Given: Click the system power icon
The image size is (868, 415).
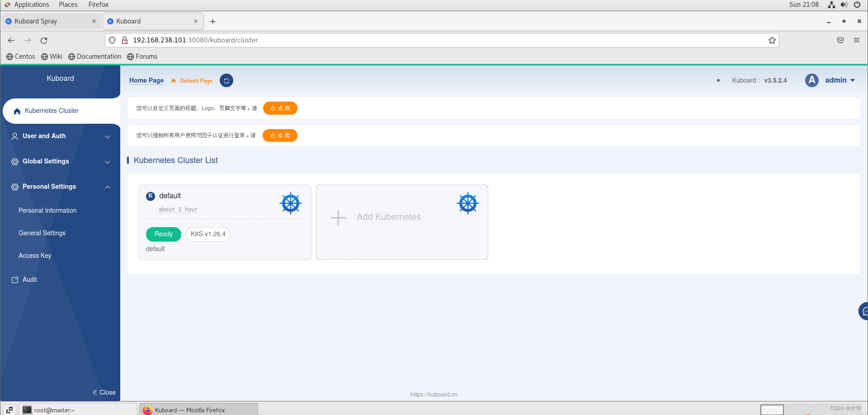Looking at the screenshot, I should point(857,5).
